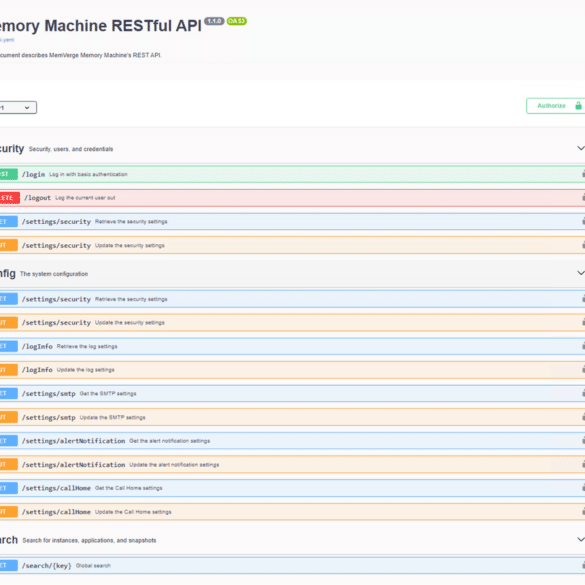Expand /logInfo 'Retrieve the log settings' row

292,346
